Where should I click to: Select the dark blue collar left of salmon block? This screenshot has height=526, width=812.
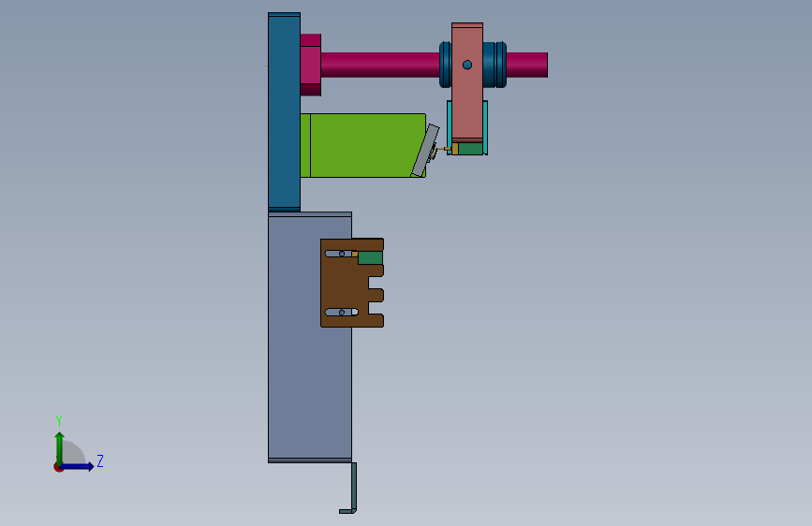tap(446, 65)
